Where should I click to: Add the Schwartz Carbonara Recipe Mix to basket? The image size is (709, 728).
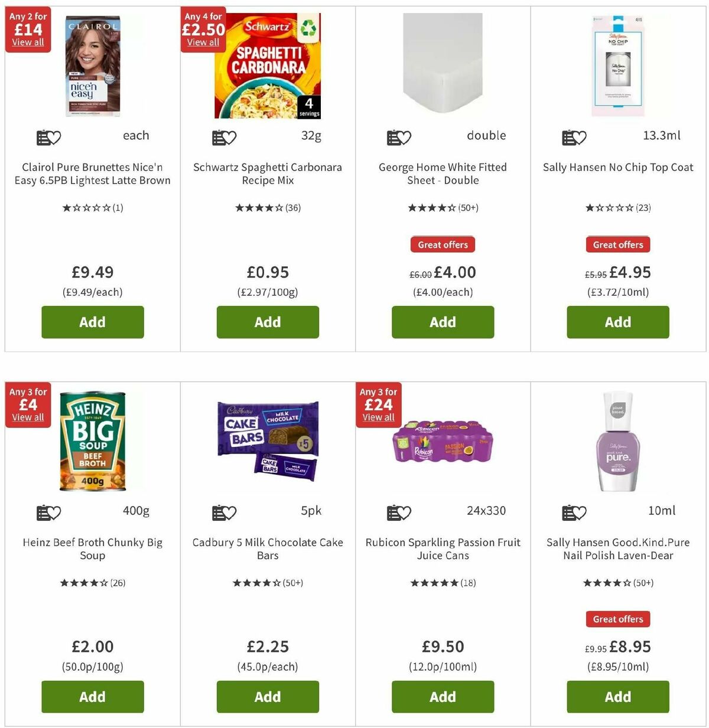point(267,322)
